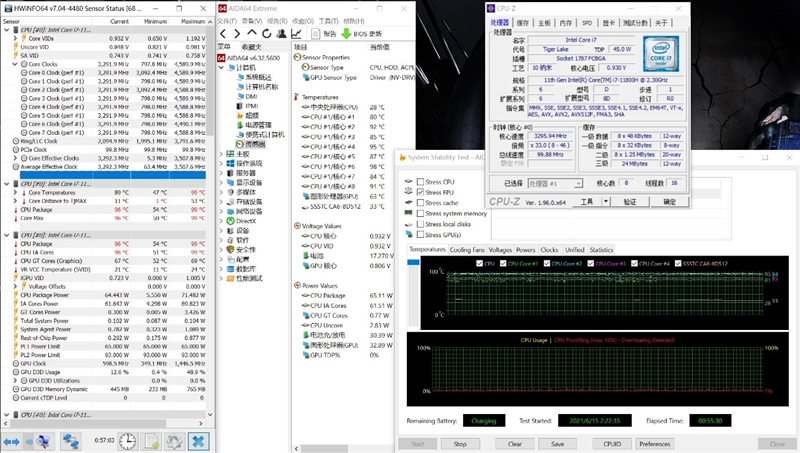Click 验证 button in CPU-Z
This screenshot has height=453, width=800.
click(x=630, y=202)
